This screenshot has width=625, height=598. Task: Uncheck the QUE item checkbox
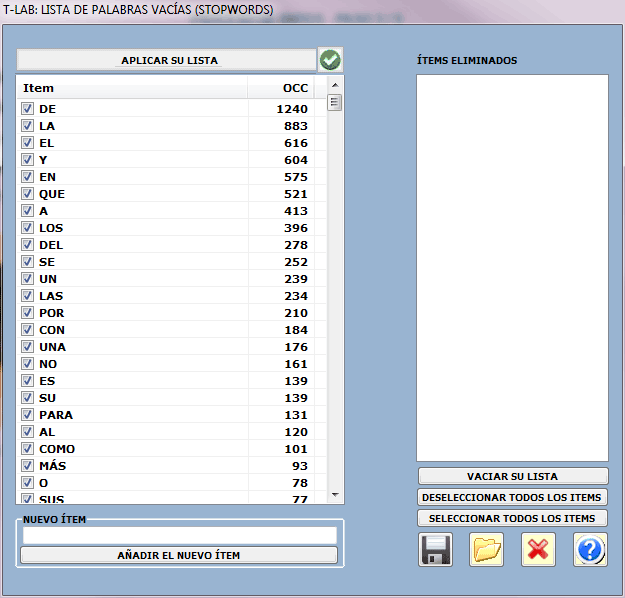tap(28, 194)
